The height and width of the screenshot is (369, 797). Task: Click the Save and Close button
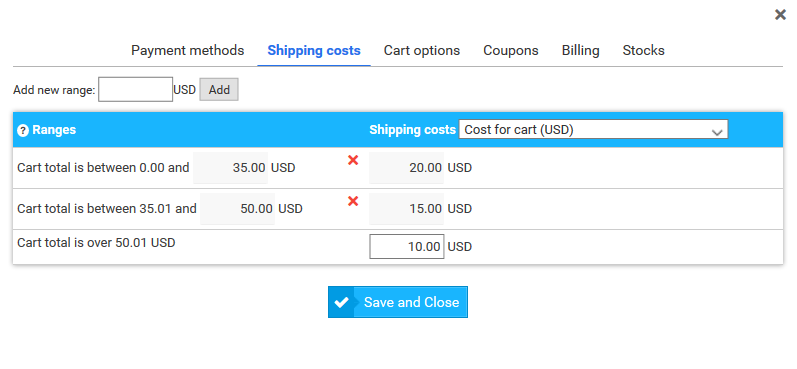(x=398, y=302)
